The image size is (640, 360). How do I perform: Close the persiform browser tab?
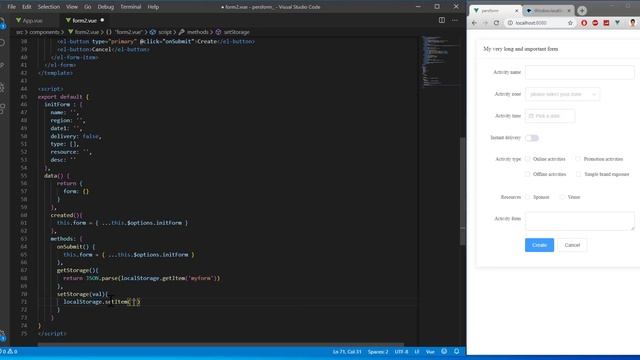click(x=516, y=11)
